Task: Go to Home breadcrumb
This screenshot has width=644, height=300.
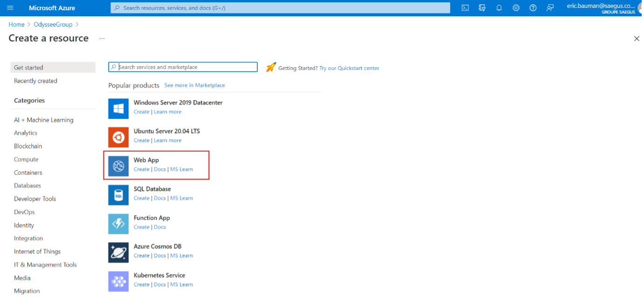Action: 16,24
